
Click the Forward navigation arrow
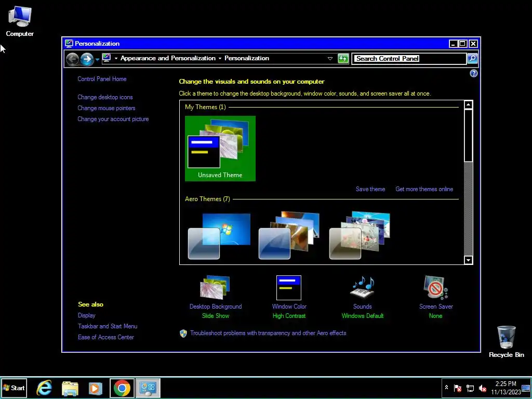coord(87,59)
